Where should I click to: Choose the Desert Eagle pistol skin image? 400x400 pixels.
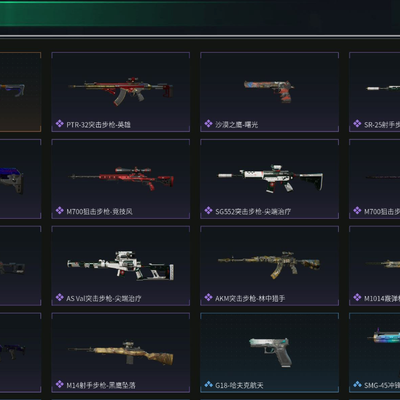[269, 90]
